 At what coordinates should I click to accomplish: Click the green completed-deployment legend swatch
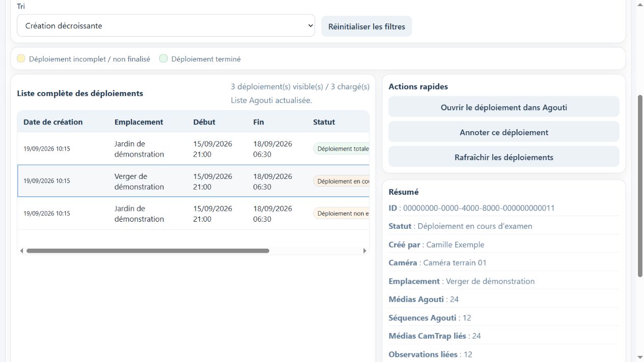coord(163,58)
